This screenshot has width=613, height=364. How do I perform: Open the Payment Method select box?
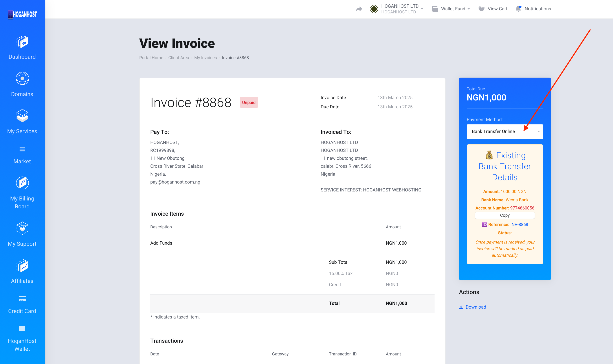click(x=505, y=131)
